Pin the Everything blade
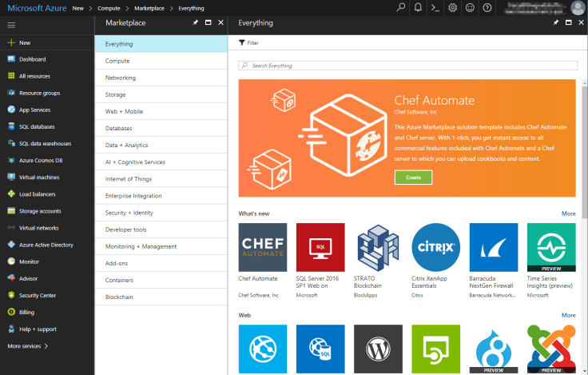The image size is (588, 375). click(555, 23)
